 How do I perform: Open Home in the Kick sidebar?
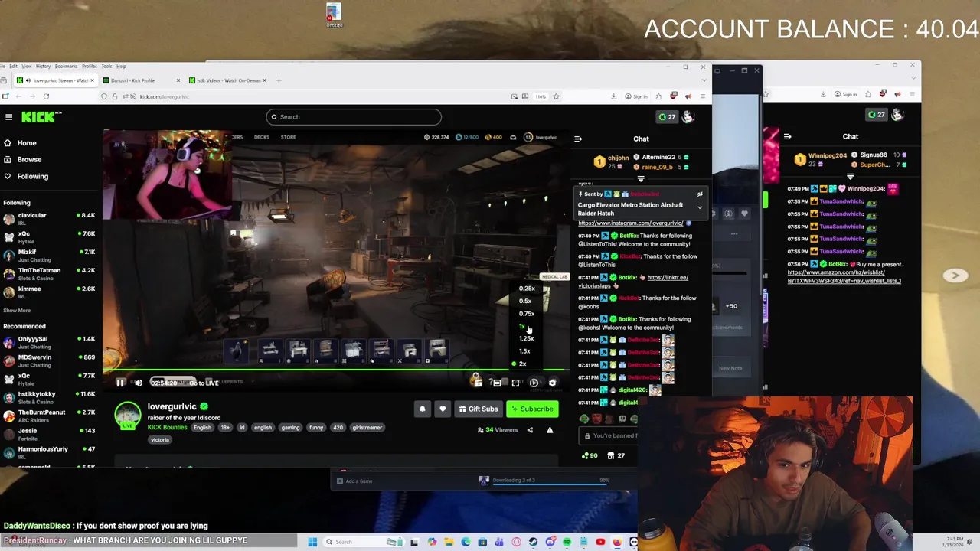[x=27, y=143]
